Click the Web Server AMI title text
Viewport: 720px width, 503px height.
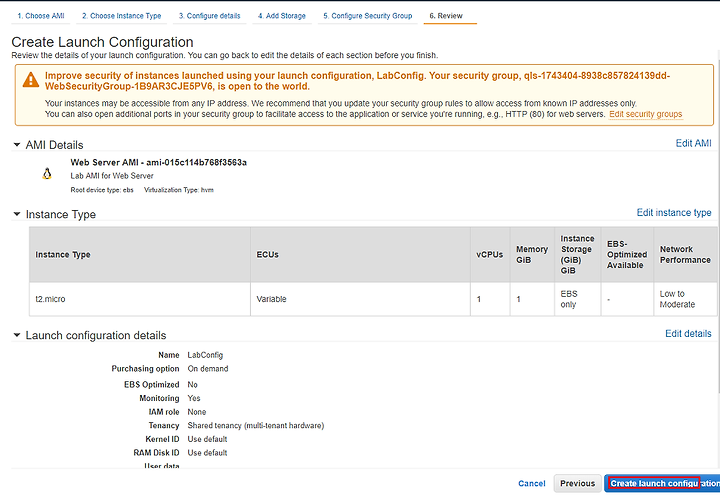[x=158, y=162]
